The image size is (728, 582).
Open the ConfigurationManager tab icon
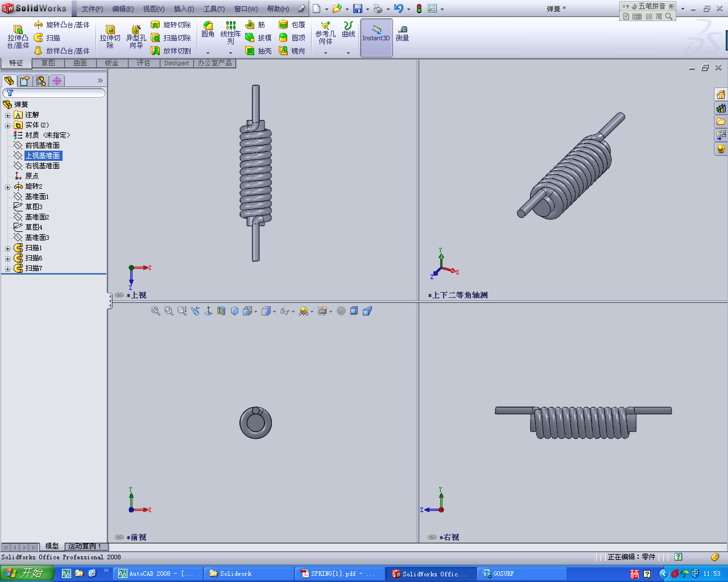[41, 81]
